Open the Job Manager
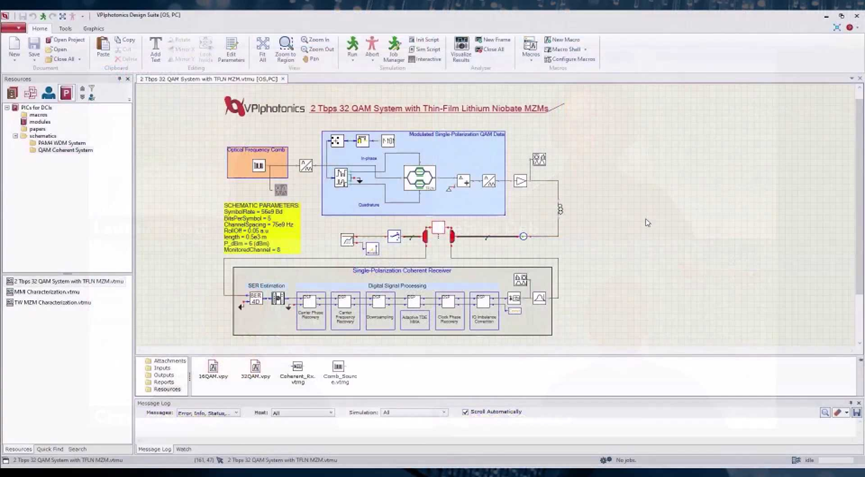The image size is (865, 477). tap(394, 48)
